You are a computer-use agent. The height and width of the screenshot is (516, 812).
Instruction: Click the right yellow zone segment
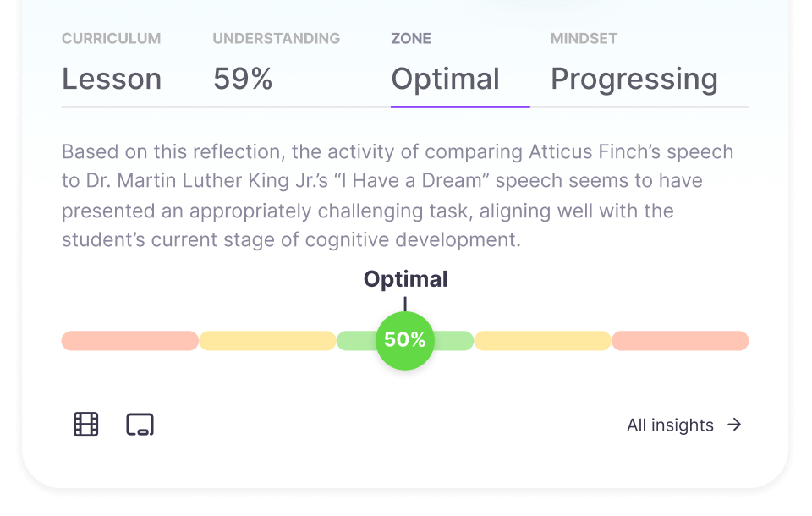(x=542, y=340)
